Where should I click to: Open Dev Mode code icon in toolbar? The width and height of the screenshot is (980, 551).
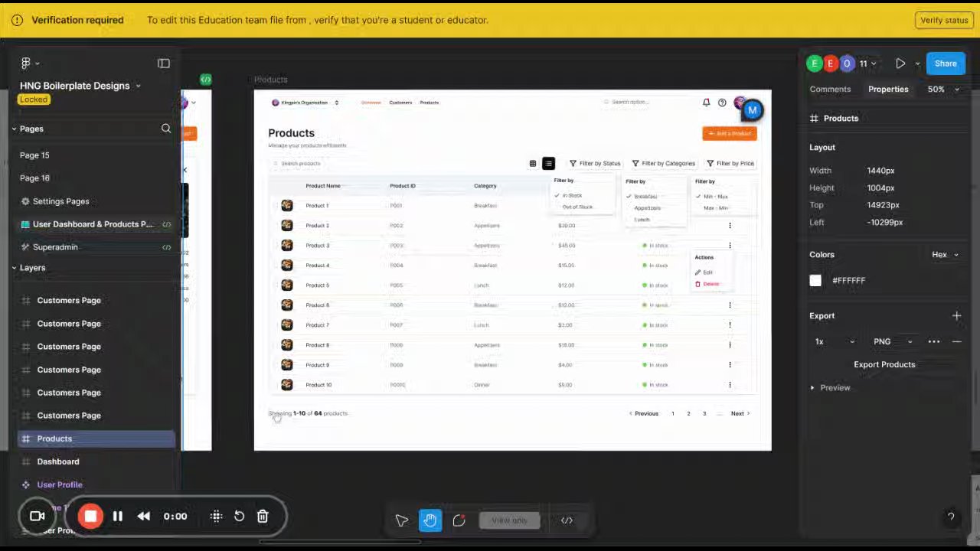pyautogui.click(x=567, y=520)
